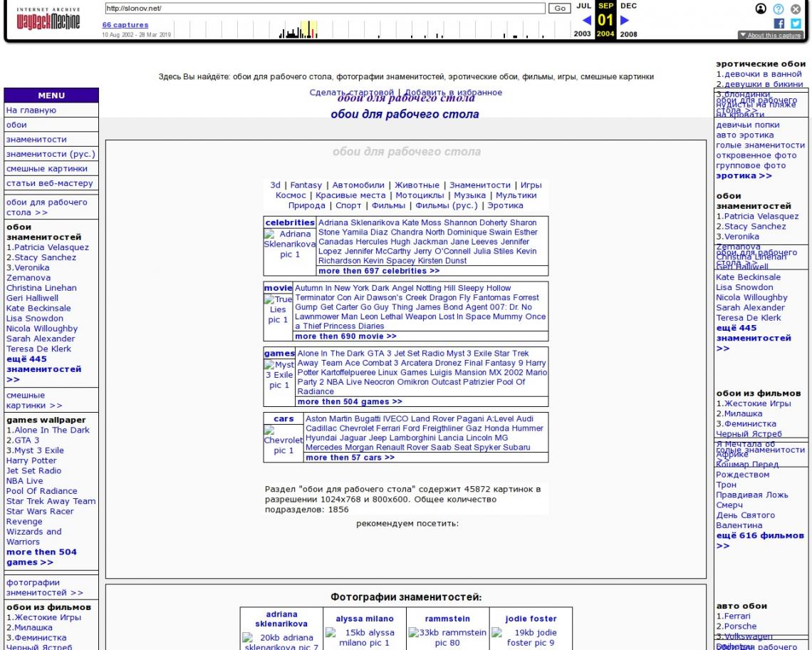The height and width of the screenshot is (650, 812).
Task: Click 'more then 57 cars >>'
Action: click(x=350, y=457)
